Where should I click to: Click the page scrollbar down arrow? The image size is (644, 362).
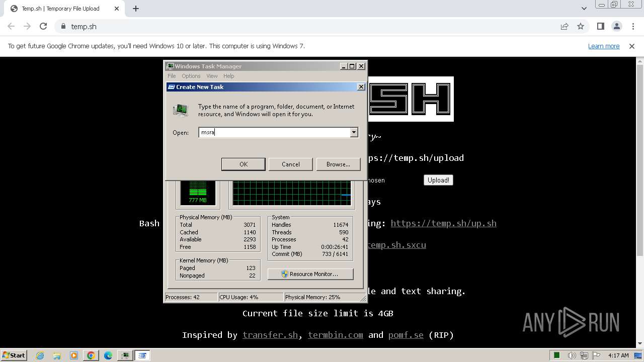640,344
